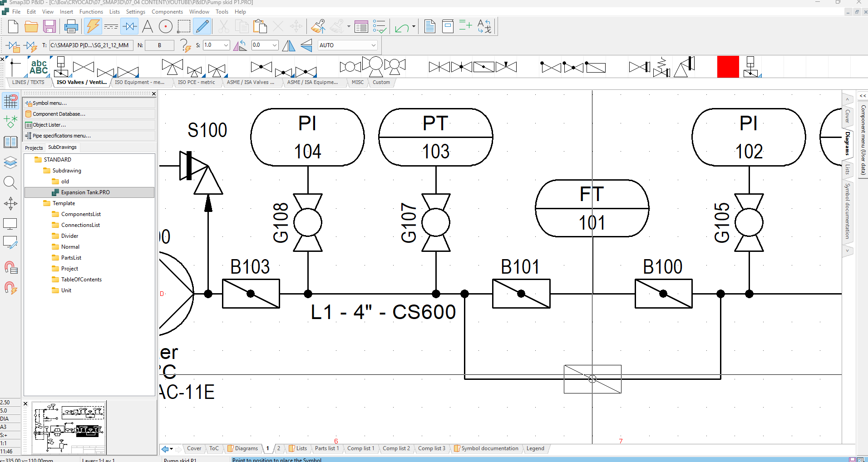Switch to LINES / TEXTS pickmenu tab
Screen dimensions: 868x462
coord(28,82)
